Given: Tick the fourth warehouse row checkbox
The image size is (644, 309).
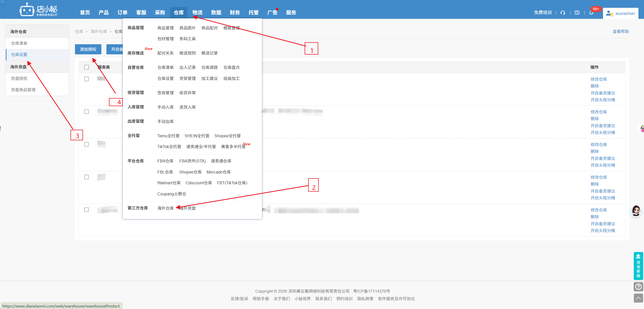Looking at the screenshot, I should point(87,177).
